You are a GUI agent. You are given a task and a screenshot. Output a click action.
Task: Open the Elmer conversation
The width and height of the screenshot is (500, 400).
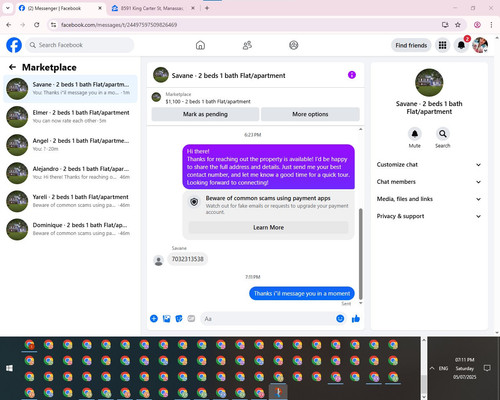(x=70, y=117)
